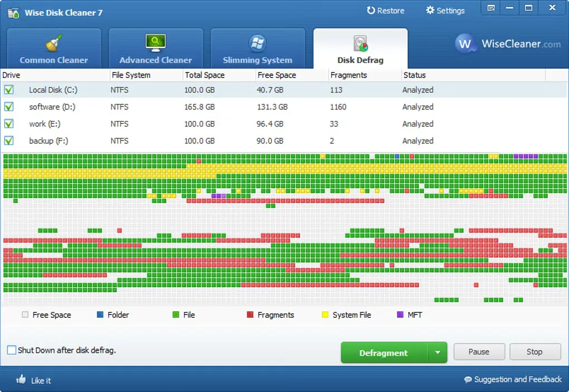The image size is (569, 392).
Task: Click the Pause button
Action: pos(479,352)
